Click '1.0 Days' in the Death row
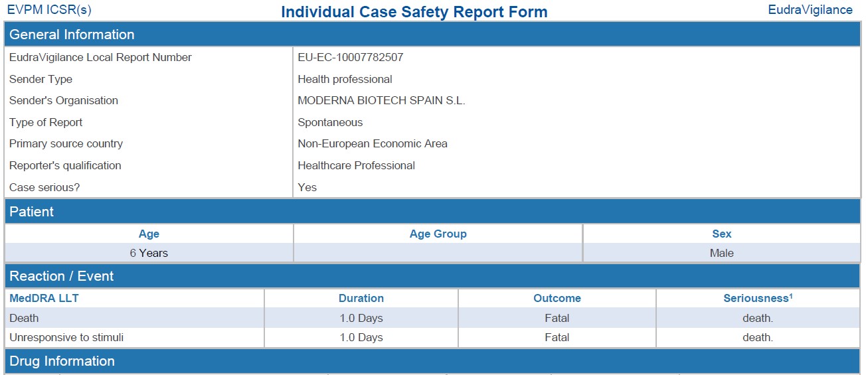The height and width of the screenshot is (375, 868). click(x=361, y=319)
